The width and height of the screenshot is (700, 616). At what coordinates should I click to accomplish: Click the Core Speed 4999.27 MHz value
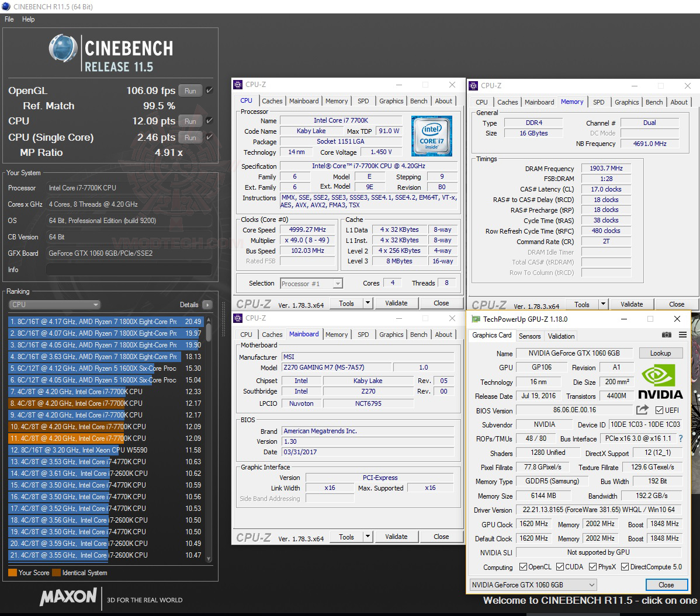coord(307,229)
